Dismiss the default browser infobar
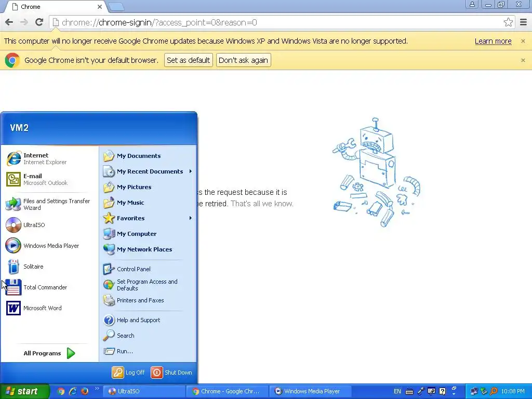 [523, 60]
